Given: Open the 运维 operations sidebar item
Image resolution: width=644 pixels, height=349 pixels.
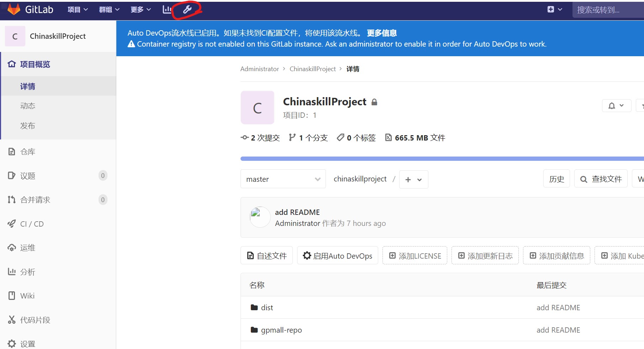Looking at the screenshot, I should pos(27,248).
